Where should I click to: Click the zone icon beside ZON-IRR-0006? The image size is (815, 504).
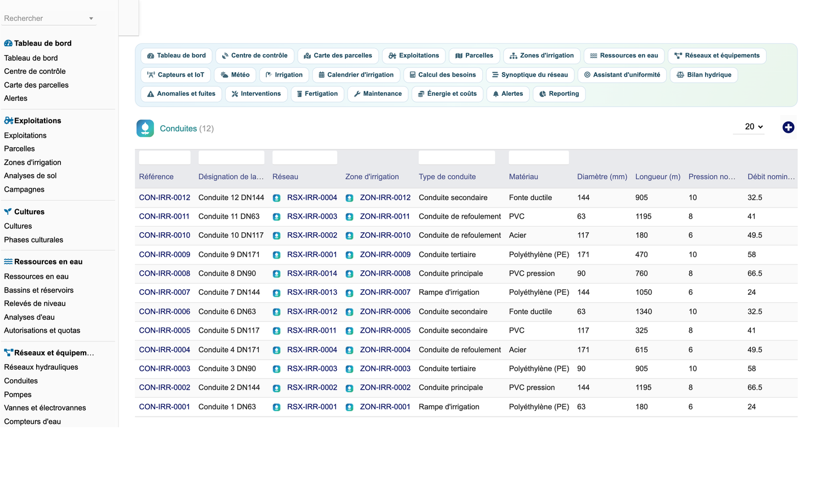[x=349, y=312]
